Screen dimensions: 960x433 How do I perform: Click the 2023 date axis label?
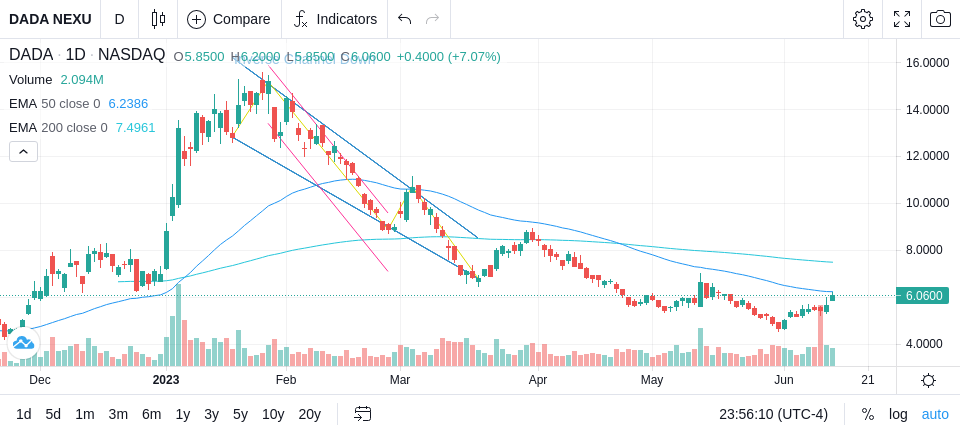[x=166, y=380]
